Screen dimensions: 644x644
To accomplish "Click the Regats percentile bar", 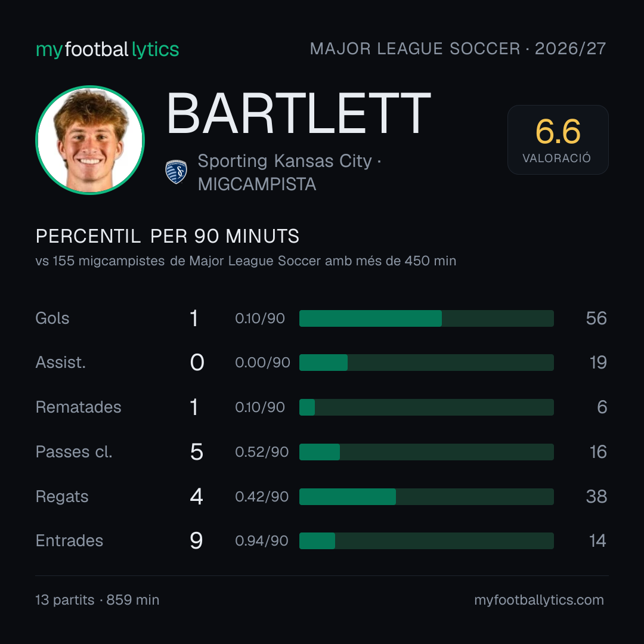I will coord(426,497).
